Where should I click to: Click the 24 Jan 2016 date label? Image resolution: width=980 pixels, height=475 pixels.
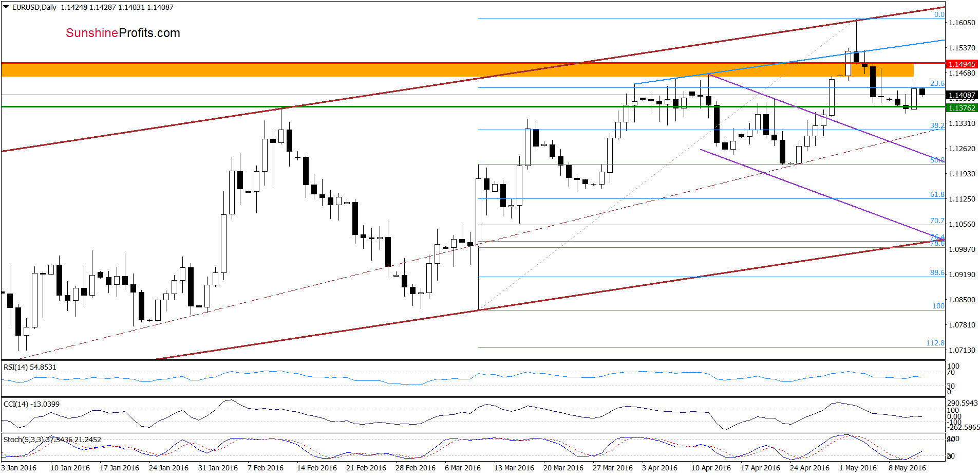[168, 468]
